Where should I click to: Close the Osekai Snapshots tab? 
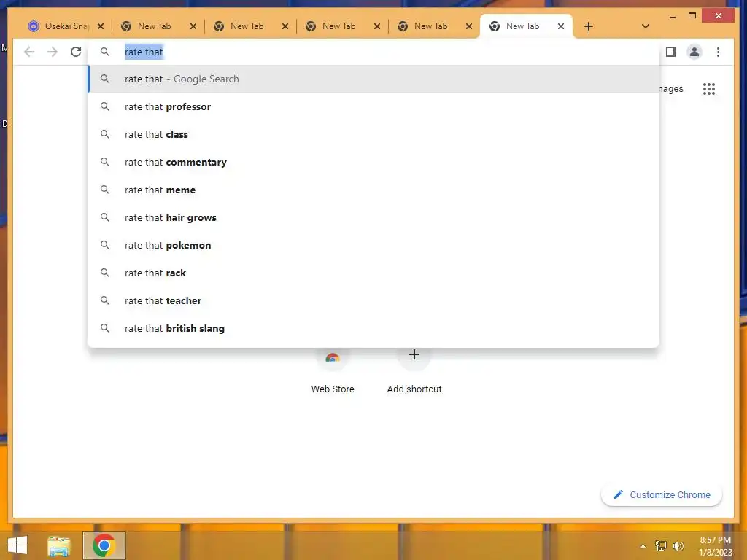(101, 26)
